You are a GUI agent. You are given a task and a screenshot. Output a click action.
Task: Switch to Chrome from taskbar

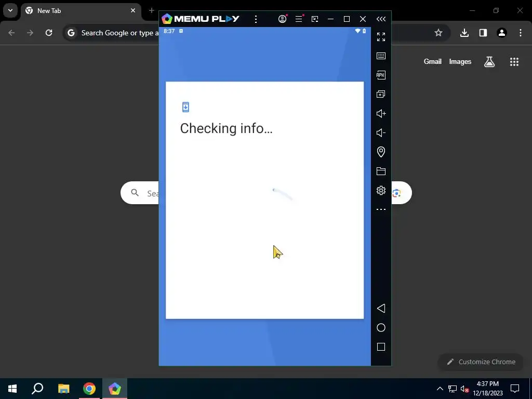(x=89, y=389)
